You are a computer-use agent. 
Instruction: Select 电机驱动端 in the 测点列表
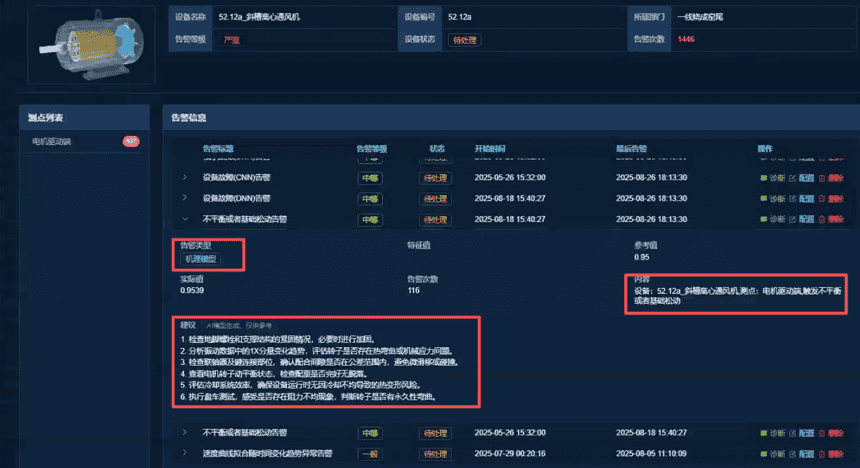pyautogui.click(x=52, y=142)
